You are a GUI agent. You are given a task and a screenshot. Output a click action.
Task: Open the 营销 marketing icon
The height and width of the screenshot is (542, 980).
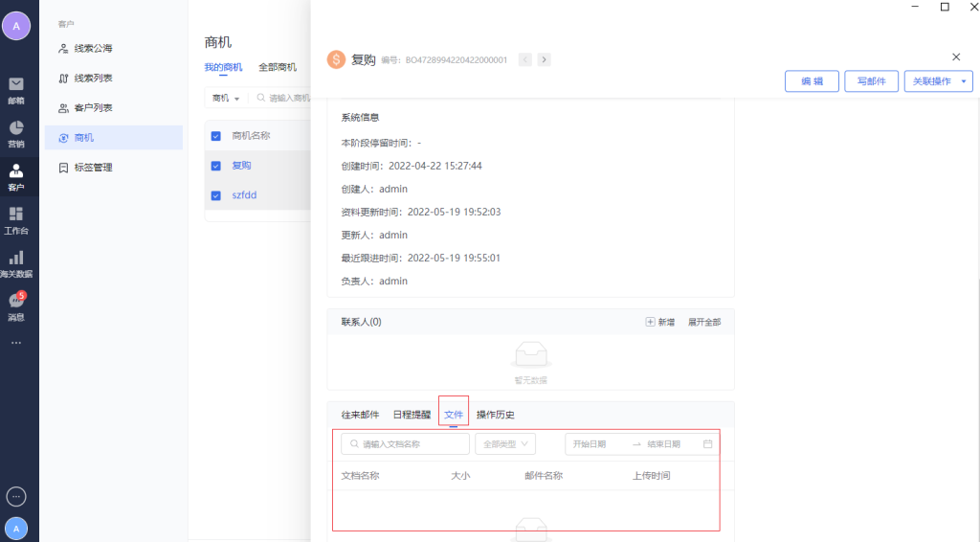(16, 132)
